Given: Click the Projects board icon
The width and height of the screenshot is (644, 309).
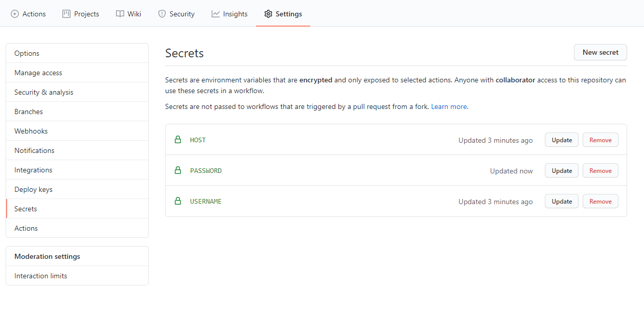Looking at the screenshot, I should (66, 14).
